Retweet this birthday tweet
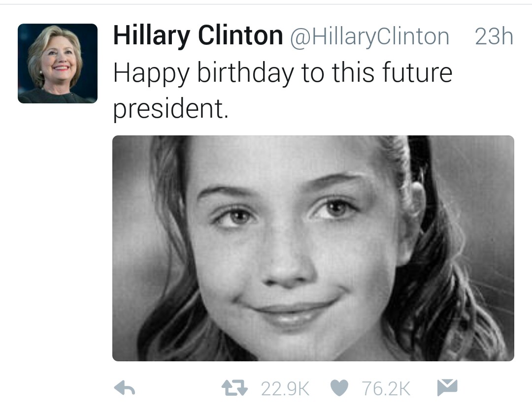This screenshot has width=532, height=413. point(233,389)
